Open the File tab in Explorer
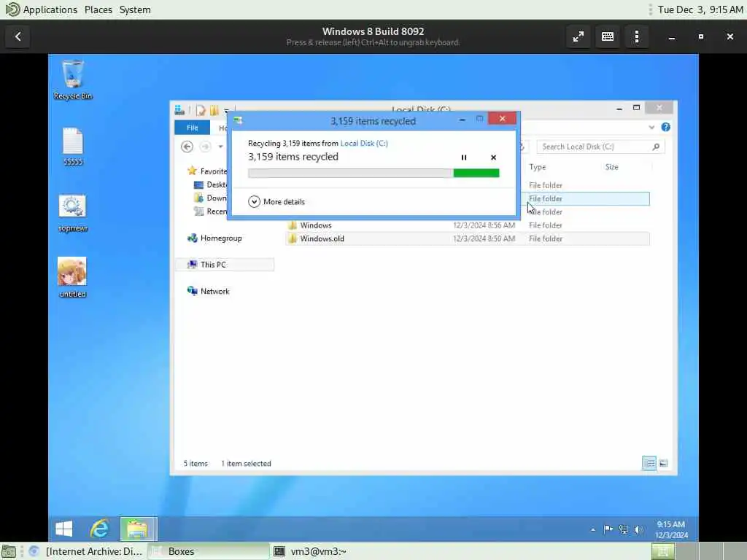Screen dimensions: 747x560 click(193, 128)
